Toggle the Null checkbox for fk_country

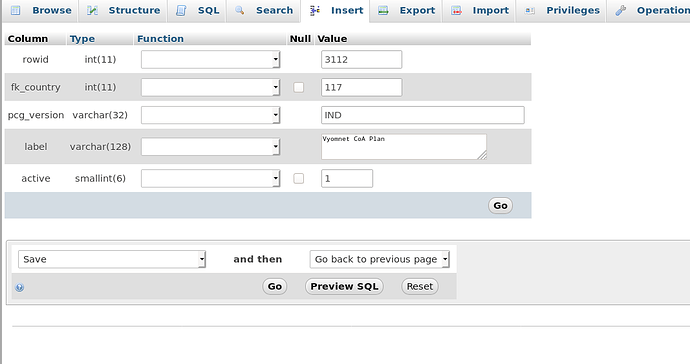(298, 87)
